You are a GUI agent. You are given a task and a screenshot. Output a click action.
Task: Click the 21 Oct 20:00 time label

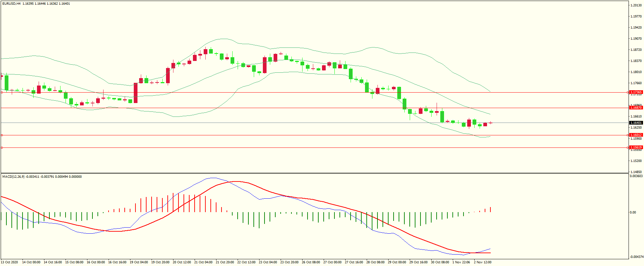click(225, 262)
